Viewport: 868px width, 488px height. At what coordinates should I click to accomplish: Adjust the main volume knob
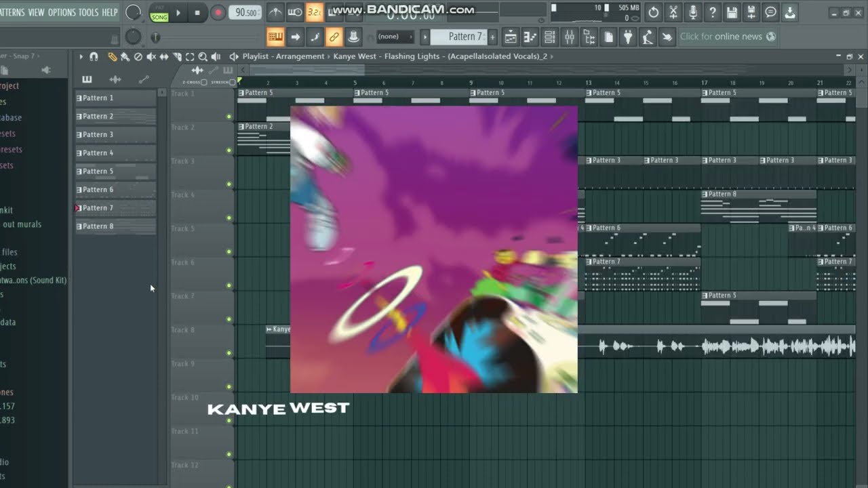tap(134, 13)
